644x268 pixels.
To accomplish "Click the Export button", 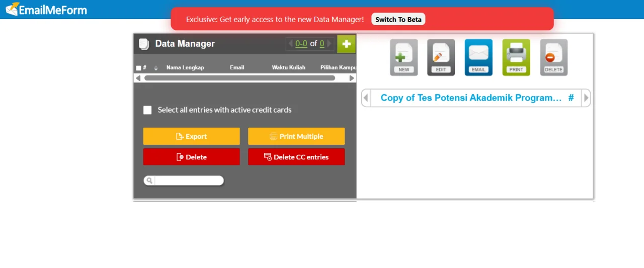I will 192,136.
